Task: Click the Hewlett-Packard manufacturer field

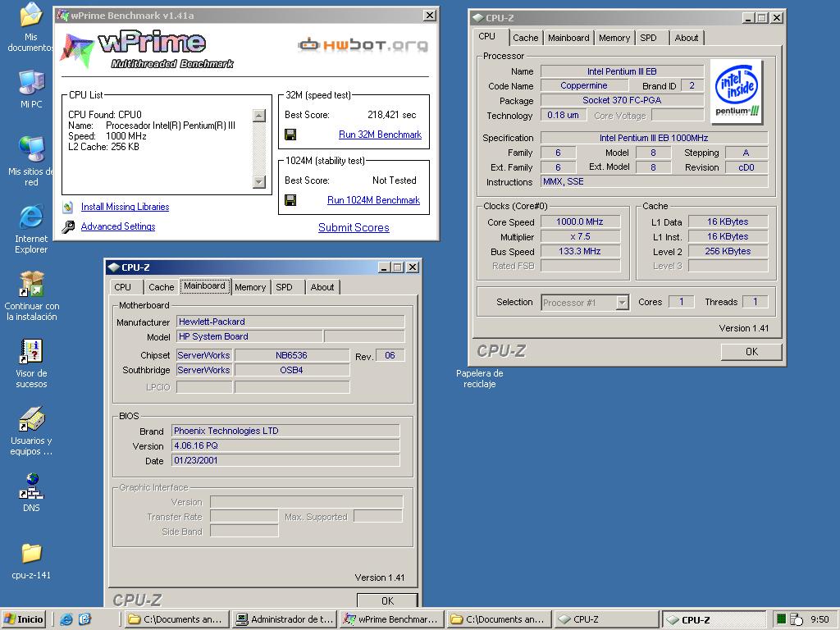Action: click(x=290, y=322)
